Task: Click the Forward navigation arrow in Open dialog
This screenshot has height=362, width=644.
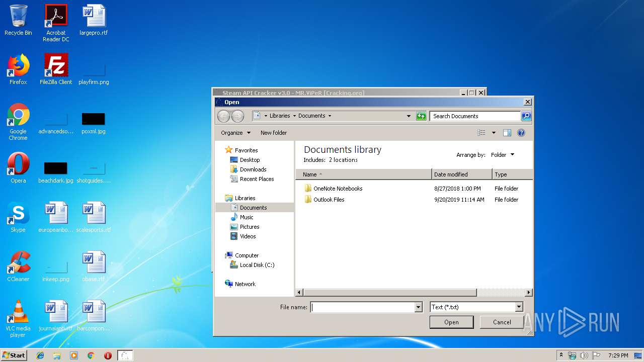Action: pyautogui.click(x=237, y=116)
